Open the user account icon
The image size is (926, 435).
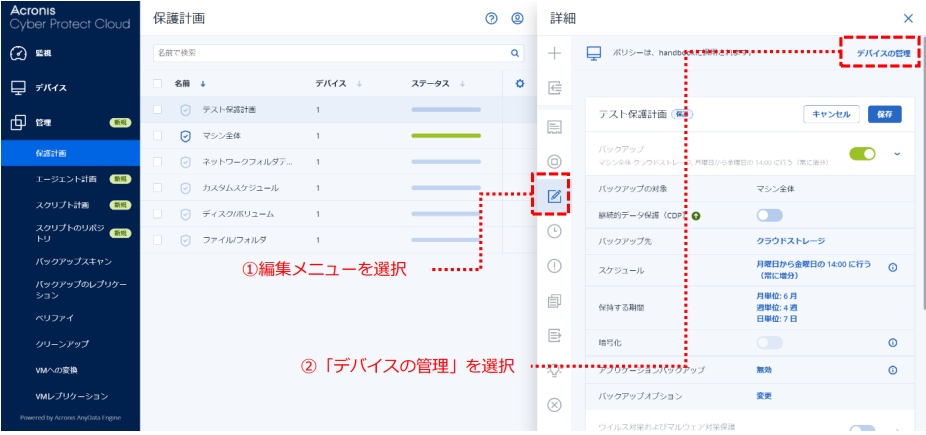click(x=517, y=18)
